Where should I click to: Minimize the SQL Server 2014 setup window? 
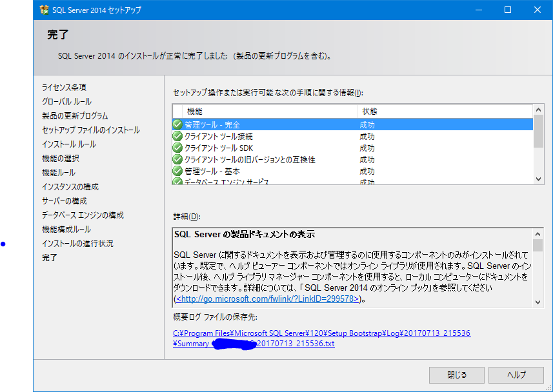point(479,10)
